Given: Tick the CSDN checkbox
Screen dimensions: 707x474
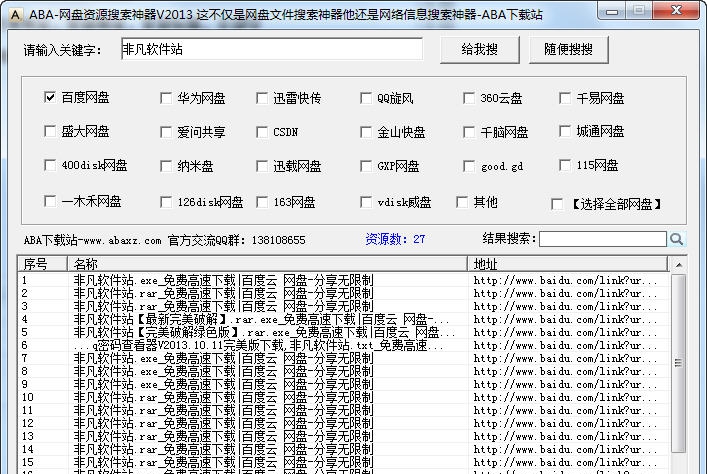Looking at the screenshot, I should point(263,132).
